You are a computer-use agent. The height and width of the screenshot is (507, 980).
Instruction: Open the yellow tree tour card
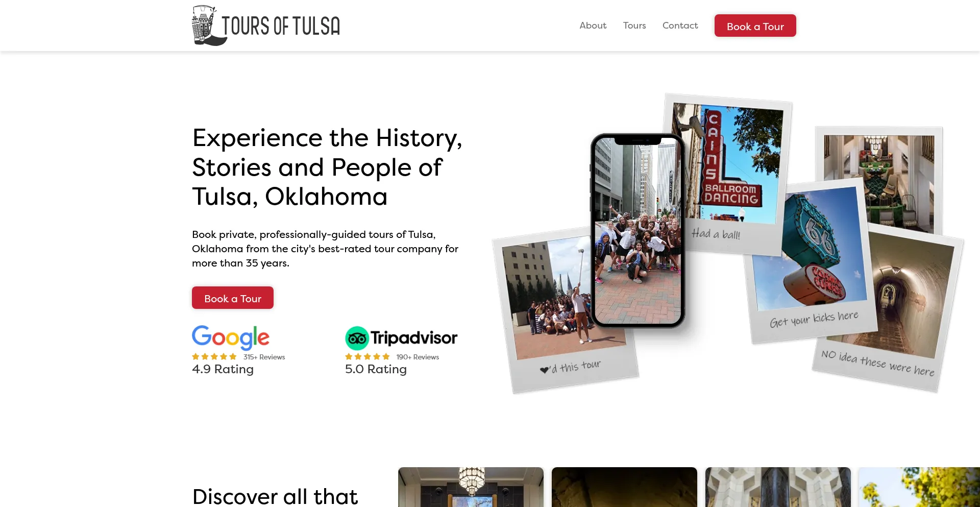coord(919,487)
